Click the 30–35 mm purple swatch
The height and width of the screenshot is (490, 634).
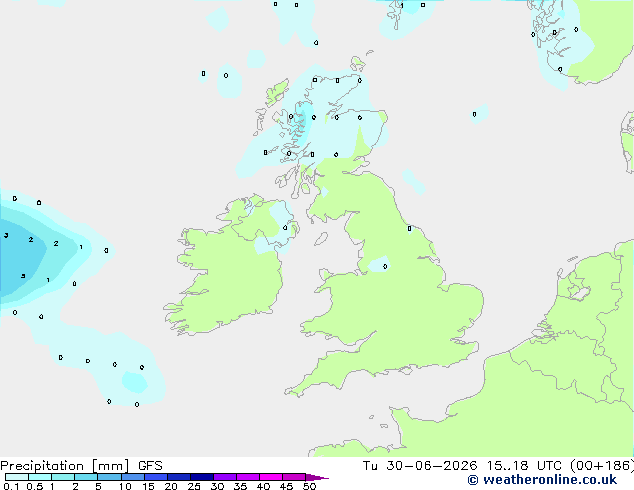coord(225,477)
